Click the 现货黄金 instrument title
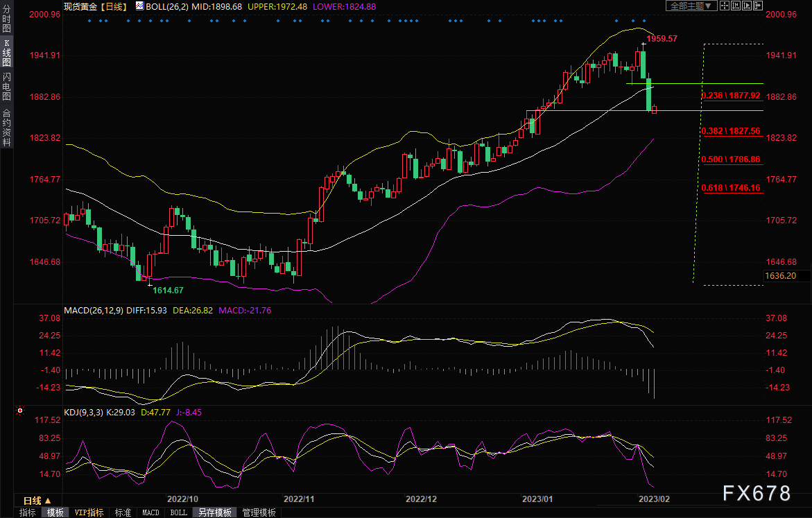 80,7
